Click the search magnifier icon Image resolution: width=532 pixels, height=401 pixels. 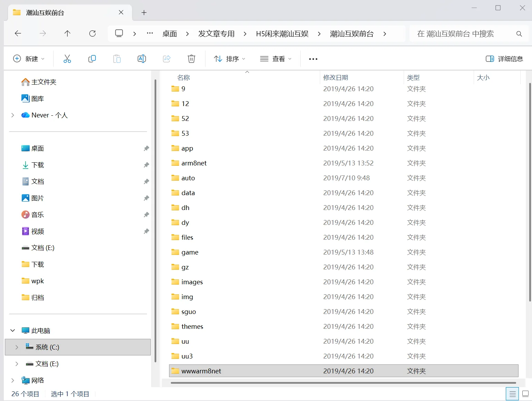(x=519, y=34)
